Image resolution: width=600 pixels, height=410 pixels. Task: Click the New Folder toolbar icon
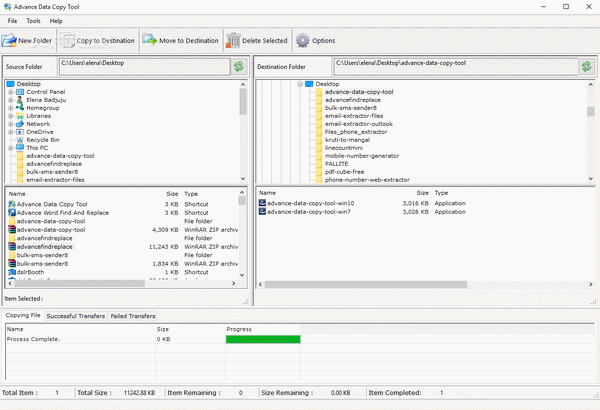(8, 40)
